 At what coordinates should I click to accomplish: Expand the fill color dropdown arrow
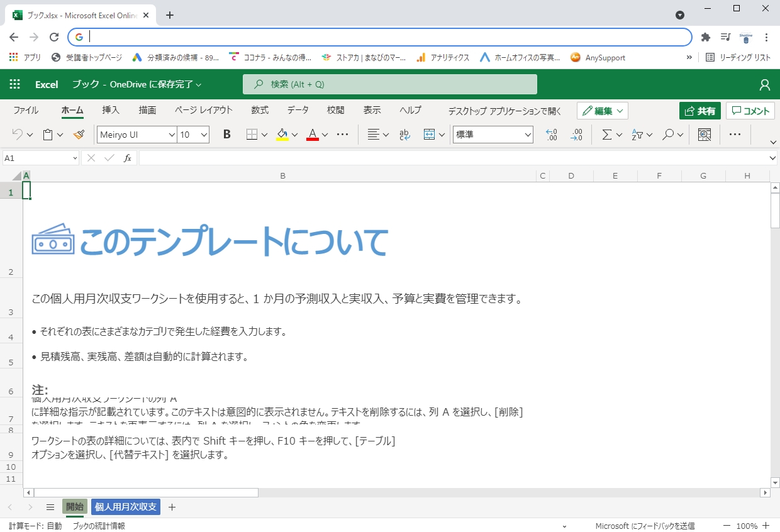click(x=294, y=135)
